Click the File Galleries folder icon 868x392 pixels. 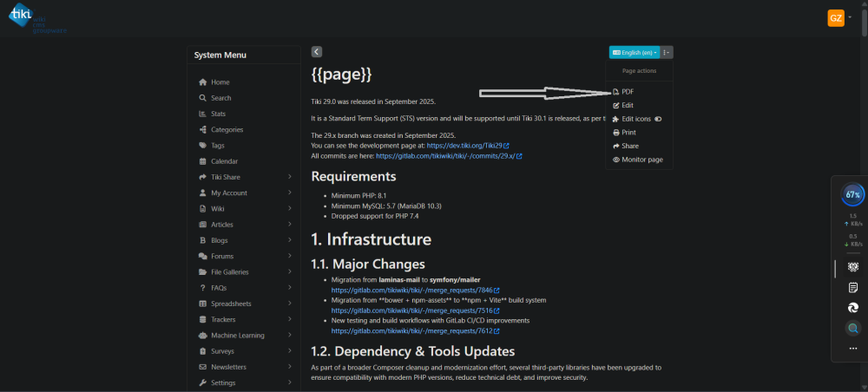tap(202, 272)
